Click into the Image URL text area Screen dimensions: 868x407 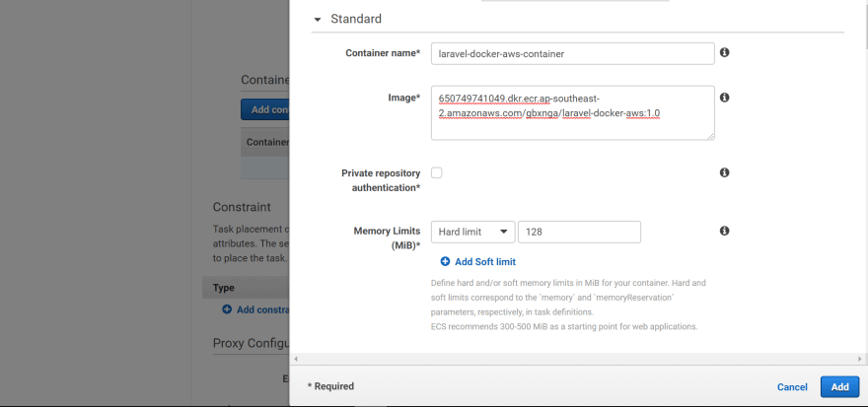(x=572, y=112)
